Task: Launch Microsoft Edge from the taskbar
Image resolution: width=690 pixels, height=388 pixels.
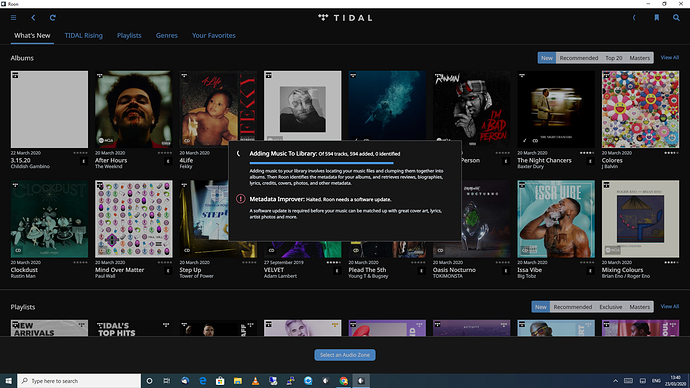Action: pyautogui.click(x=202, y=381)
